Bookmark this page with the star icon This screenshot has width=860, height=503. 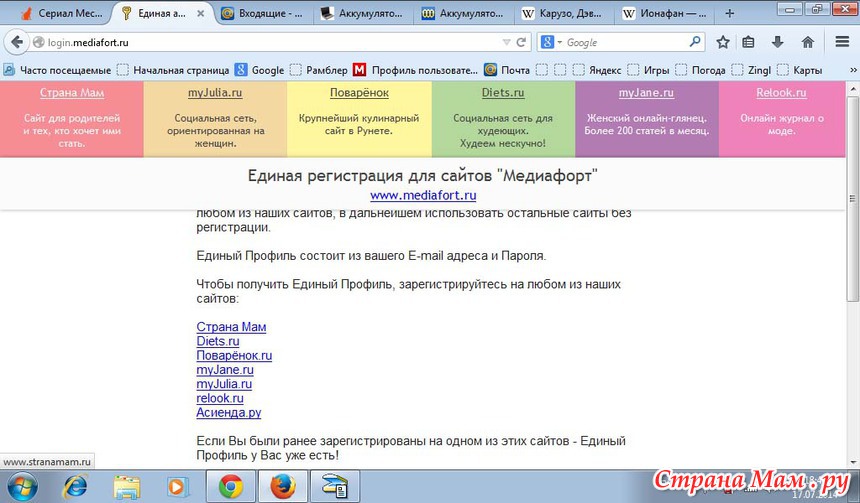[723, 42]
